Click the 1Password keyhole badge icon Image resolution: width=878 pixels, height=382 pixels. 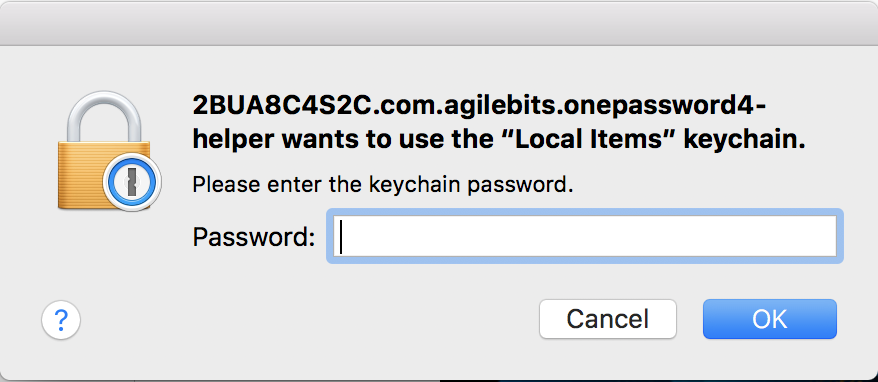[132, 182]
